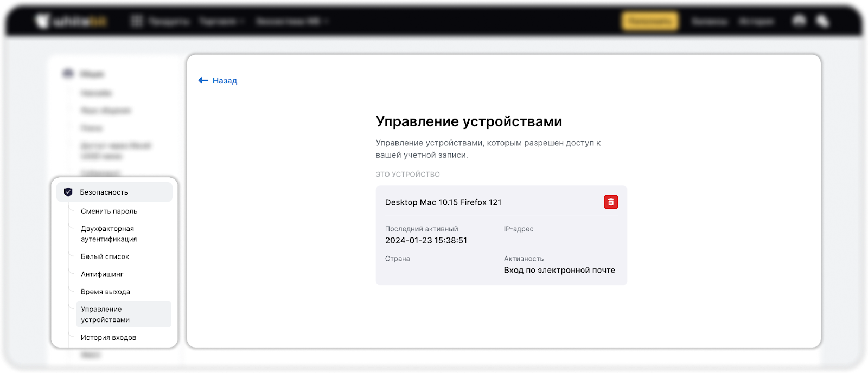
Task: Click the last active timestamp 2024-01-23 15:38:51
Action: coord(426,240)
